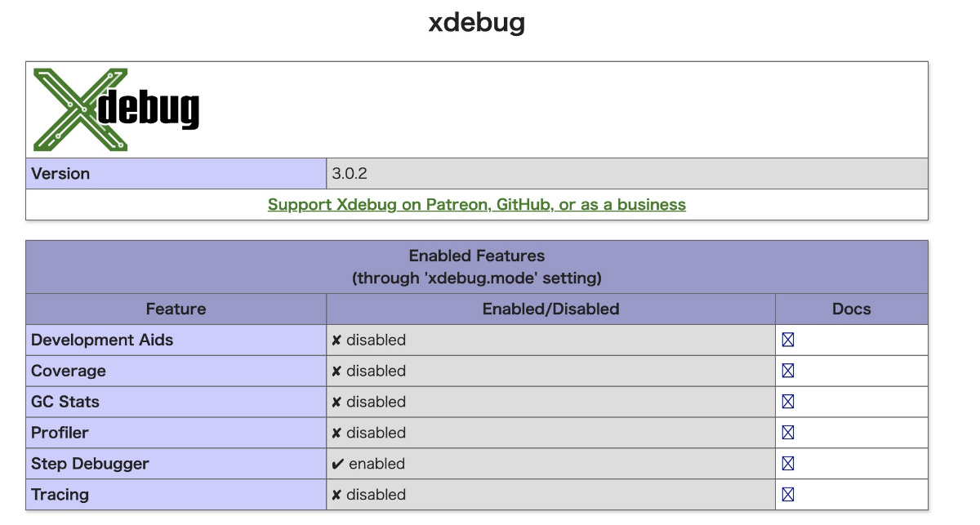The height and width of the screenshot is (525, 980).
Task: Open docs icon for Step Debugger
Action: tap(787, 464)
